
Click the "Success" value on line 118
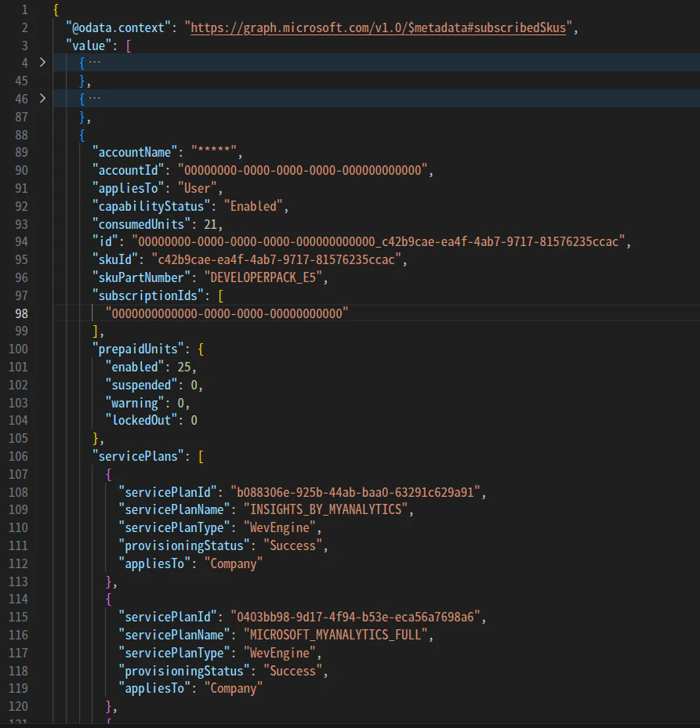[292, 671]
